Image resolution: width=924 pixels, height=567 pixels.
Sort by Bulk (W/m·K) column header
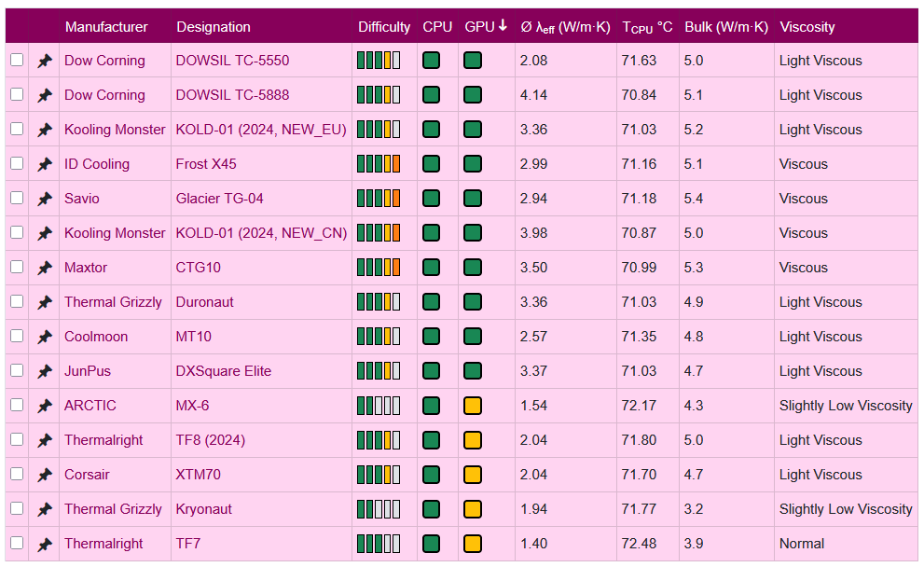coord(725,27)
